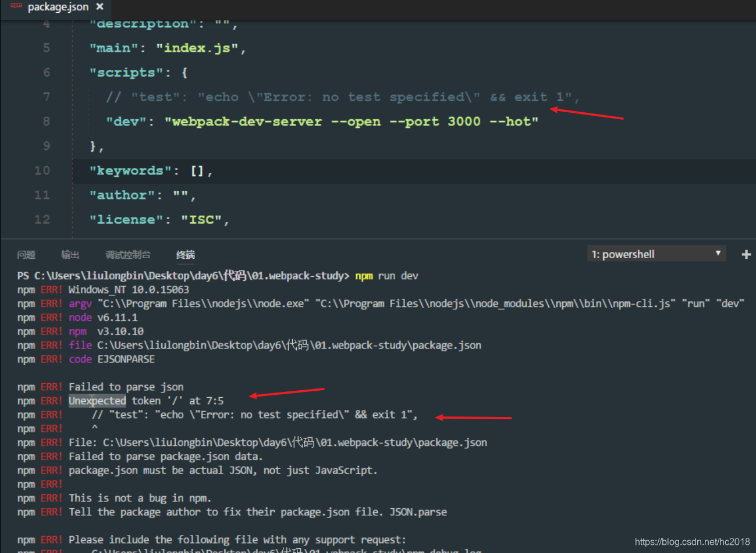Screen dimensions: 756x553
Task: Click 'npm v3.10.10' in the terminal output
Action: pos(106,331)
